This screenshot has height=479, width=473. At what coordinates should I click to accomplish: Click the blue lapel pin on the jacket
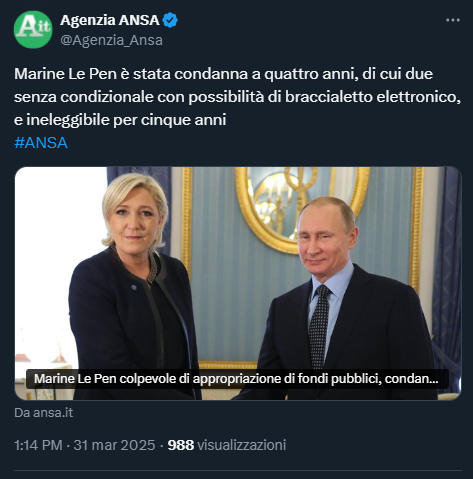point(134,287)
